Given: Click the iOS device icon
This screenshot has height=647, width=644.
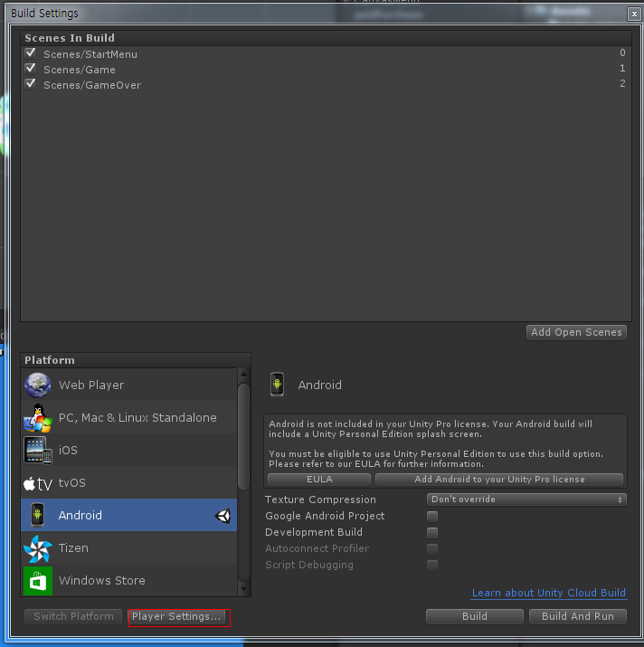Looking at the screenshot, I should (x=38, y=450).
